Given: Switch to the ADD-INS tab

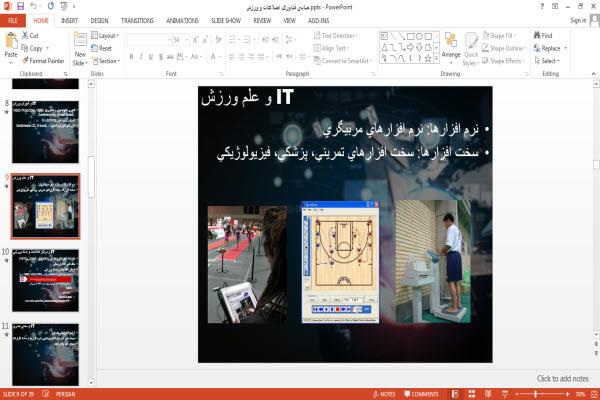Looking at the screenshot, I should pyautogui.click(x=319, y=21).
